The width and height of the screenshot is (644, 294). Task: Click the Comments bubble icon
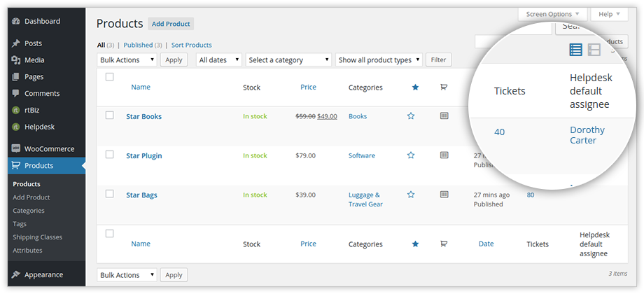(x=16, y=94)
